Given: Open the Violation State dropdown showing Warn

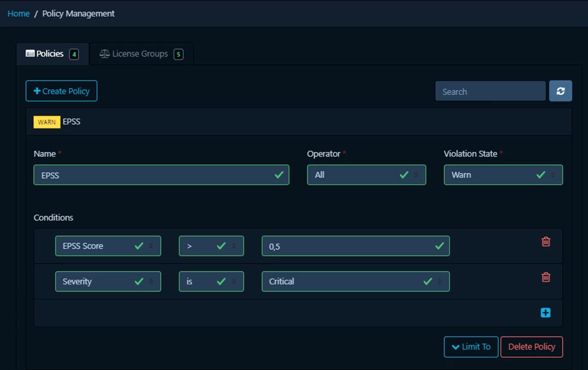Looking at the screenshot, I should [503, 174].
